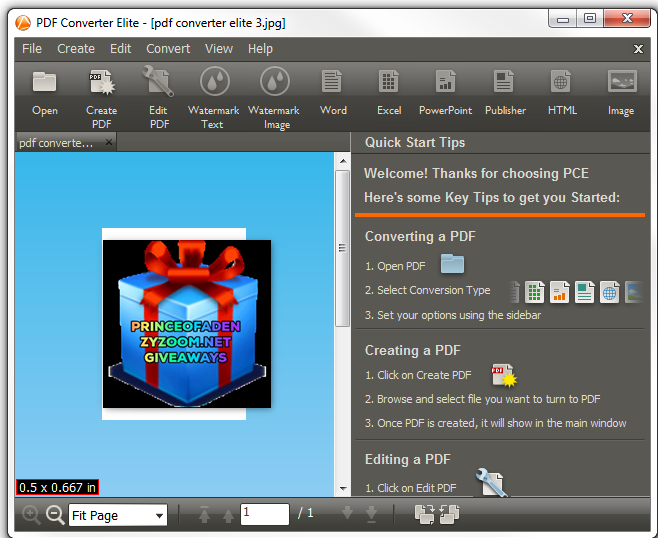This screenshot has width=658, height=538.
Task: Click the globe HTML icon in tips
Action: tap(609, 292)
